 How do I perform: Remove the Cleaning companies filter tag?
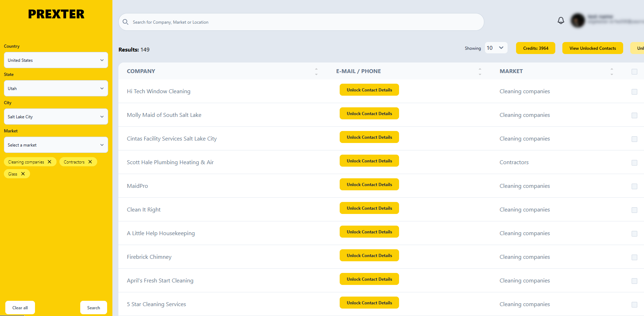49,162
